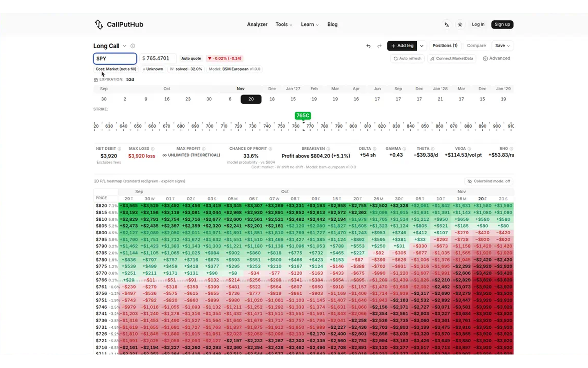Toggle the Advanced option
This screenshot has height=368, width=588.
[x=497, y=58]
